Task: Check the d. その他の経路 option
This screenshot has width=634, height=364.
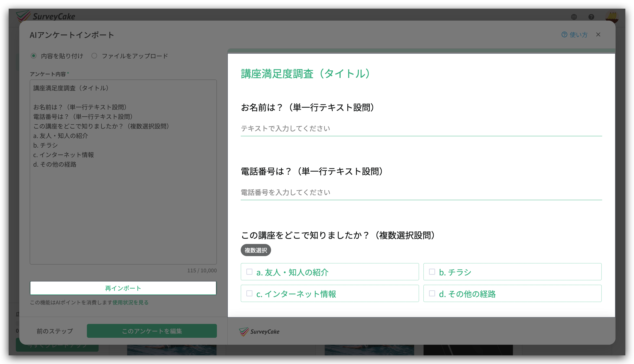Action: pos(512,294)
